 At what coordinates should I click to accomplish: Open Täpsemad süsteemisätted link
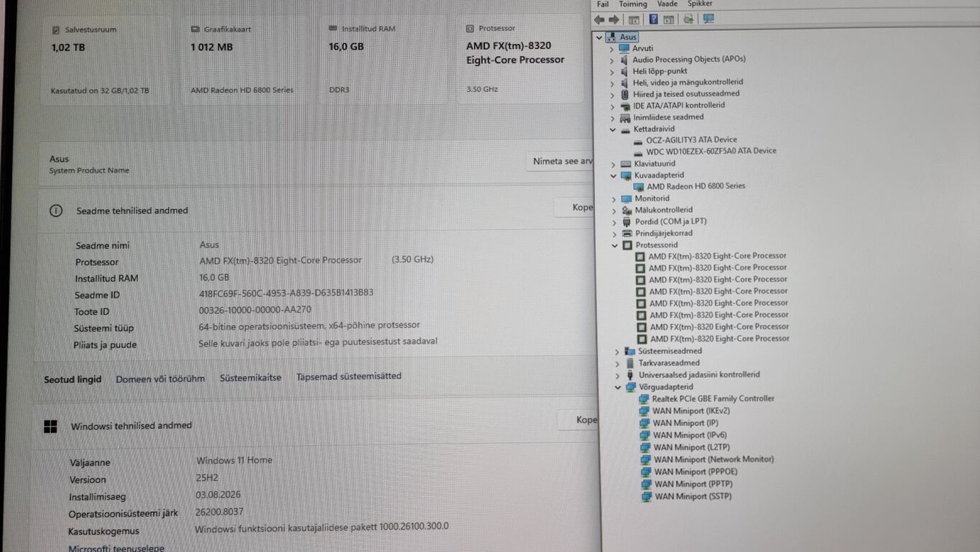point(349,376)
